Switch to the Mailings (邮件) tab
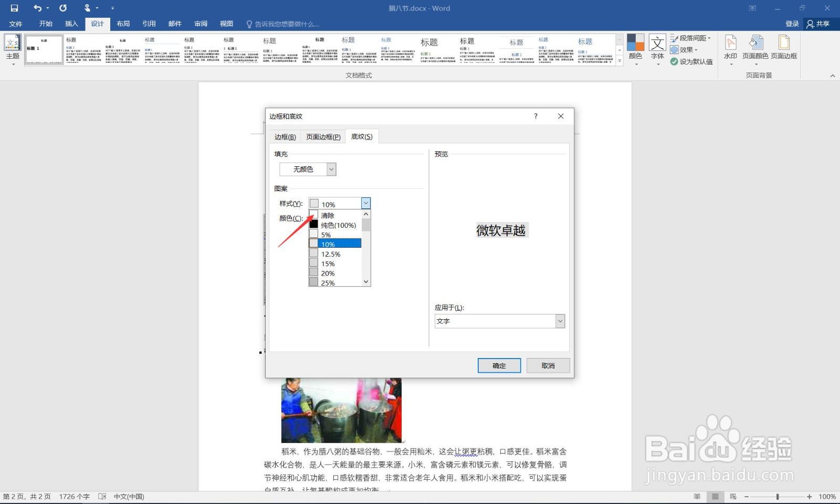This screenshot has height=504, width=840. pyautogui.click(x=175, y=24)
